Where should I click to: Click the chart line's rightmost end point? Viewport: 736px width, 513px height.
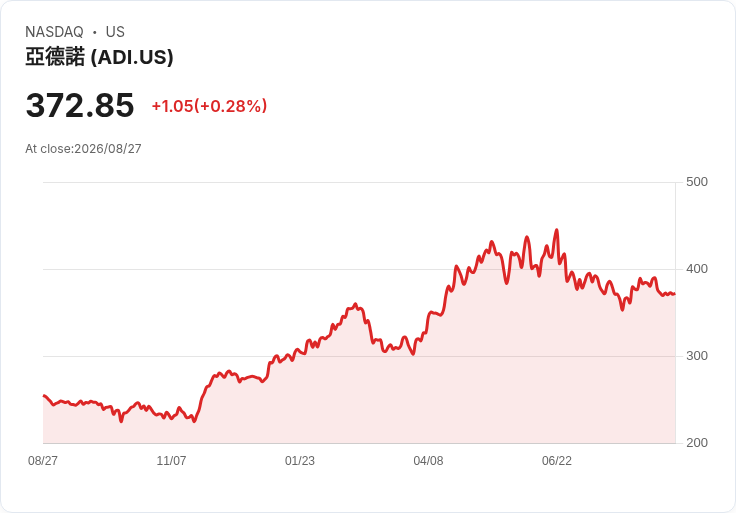(x=675, y=294)
